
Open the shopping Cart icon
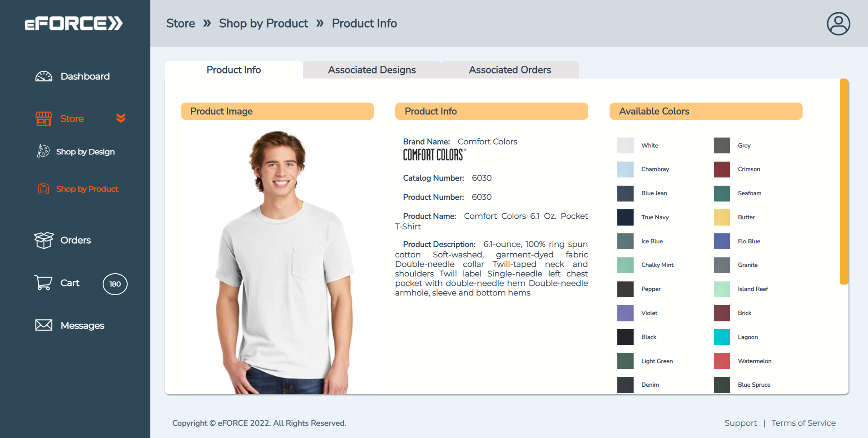tap(43, 283)
